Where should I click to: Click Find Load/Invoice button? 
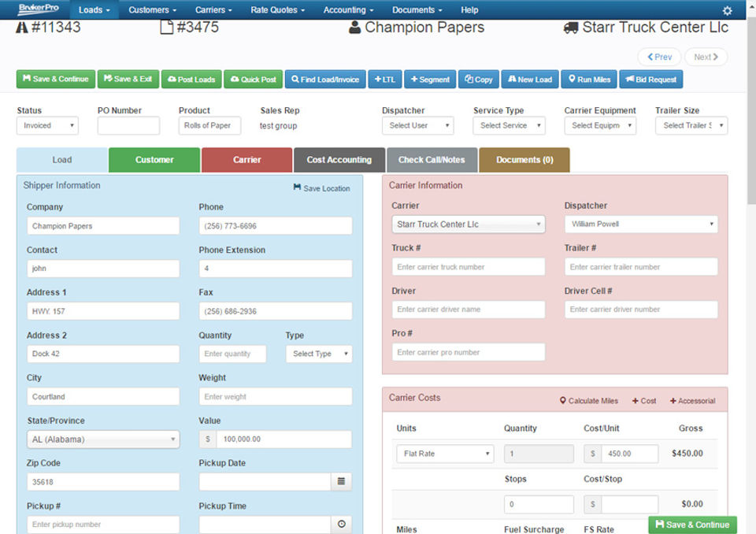pyautogui.click(x=325, y=79)
